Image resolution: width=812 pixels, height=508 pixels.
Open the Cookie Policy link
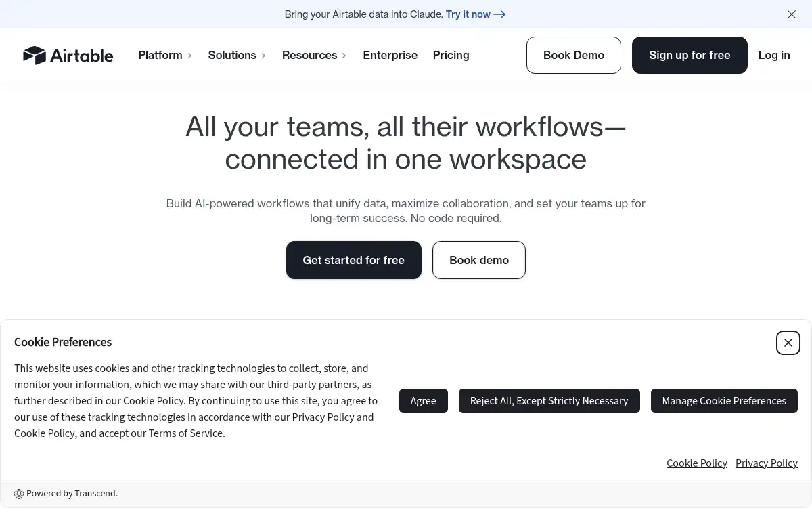coord(697,463)
